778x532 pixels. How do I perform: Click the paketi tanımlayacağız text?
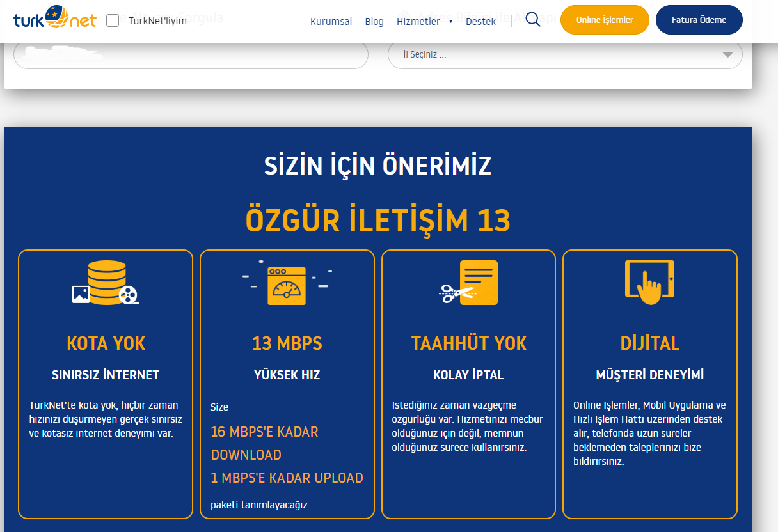click(260, 505)
